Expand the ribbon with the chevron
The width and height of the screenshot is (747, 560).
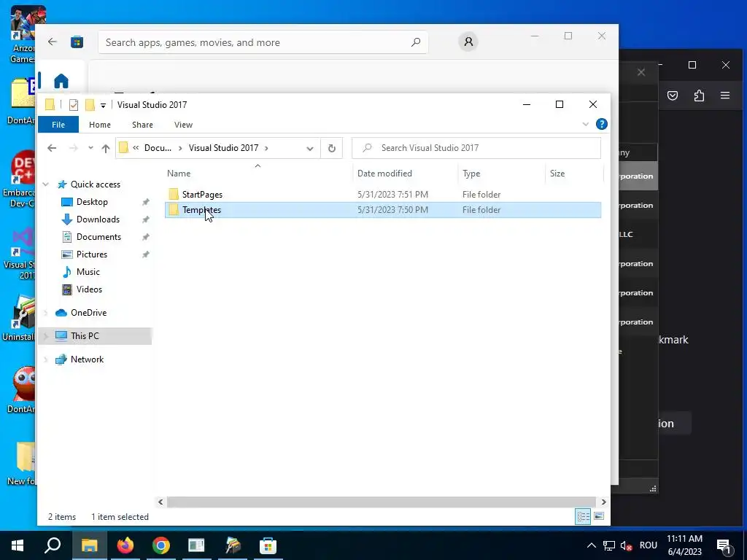tap(586, 124)
